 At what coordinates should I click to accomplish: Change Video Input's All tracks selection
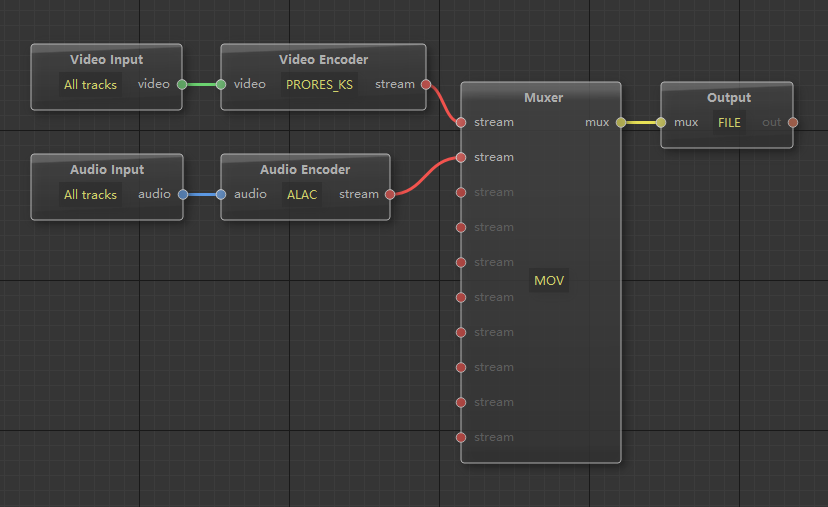click(90, 85)
